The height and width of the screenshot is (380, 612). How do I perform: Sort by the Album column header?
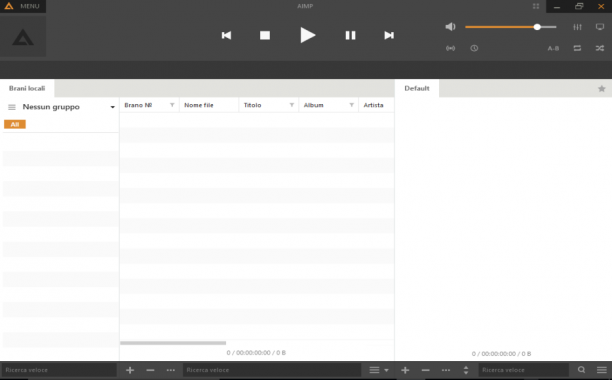313,105
